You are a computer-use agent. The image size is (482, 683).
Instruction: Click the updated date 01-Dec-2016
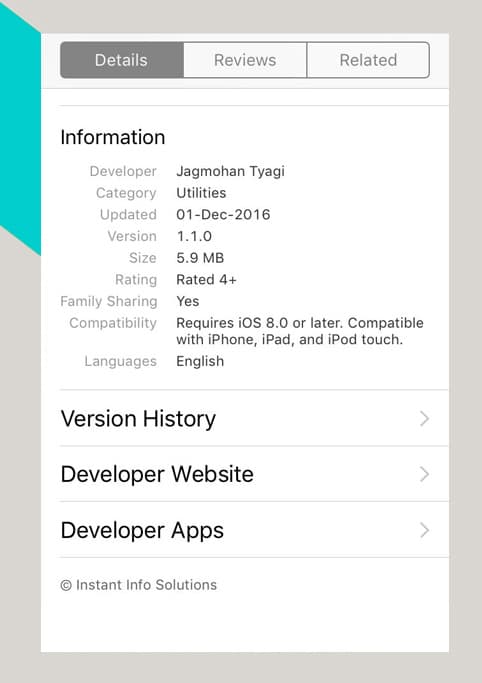(x=223, y=214)
